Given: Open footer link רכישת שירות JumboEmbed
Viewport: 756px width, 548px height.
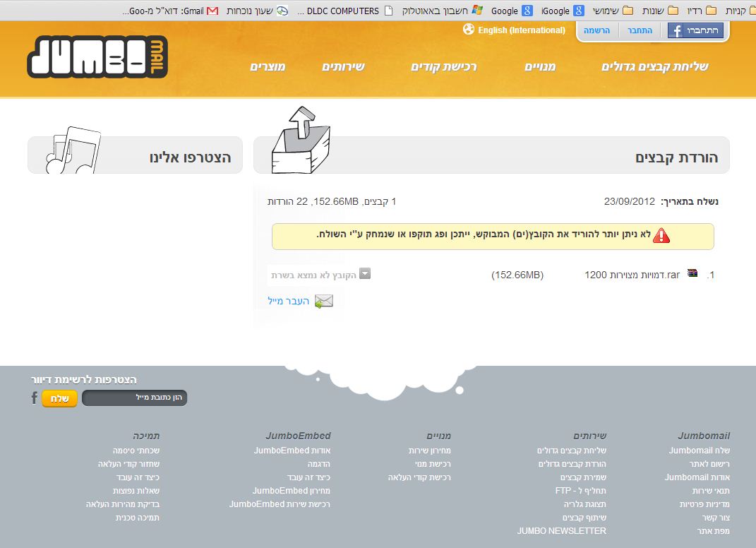Looking at the screenshot, I should click(280, 504).
